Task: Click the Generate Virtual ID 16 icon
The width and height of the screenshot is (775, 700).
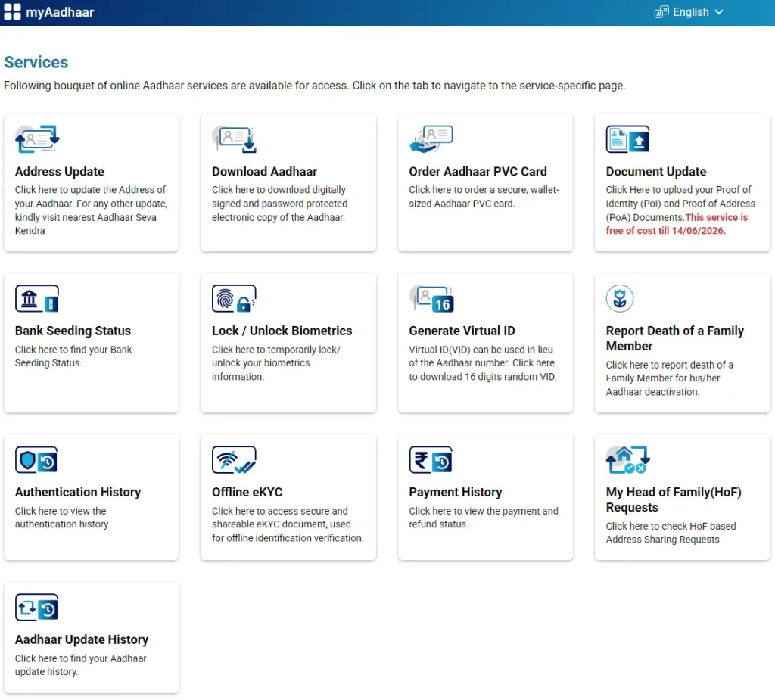Action: (431, 299)
